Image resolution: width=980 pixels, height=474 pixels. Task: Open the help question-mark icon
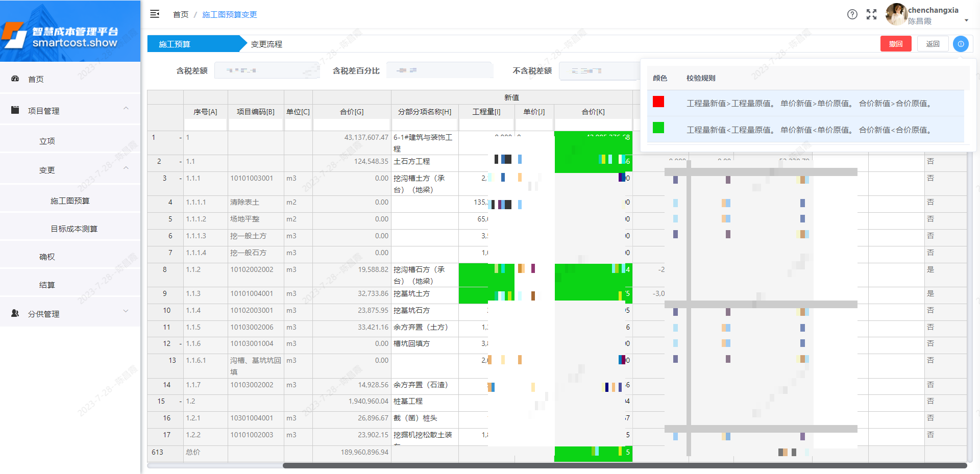coord(852,14)
